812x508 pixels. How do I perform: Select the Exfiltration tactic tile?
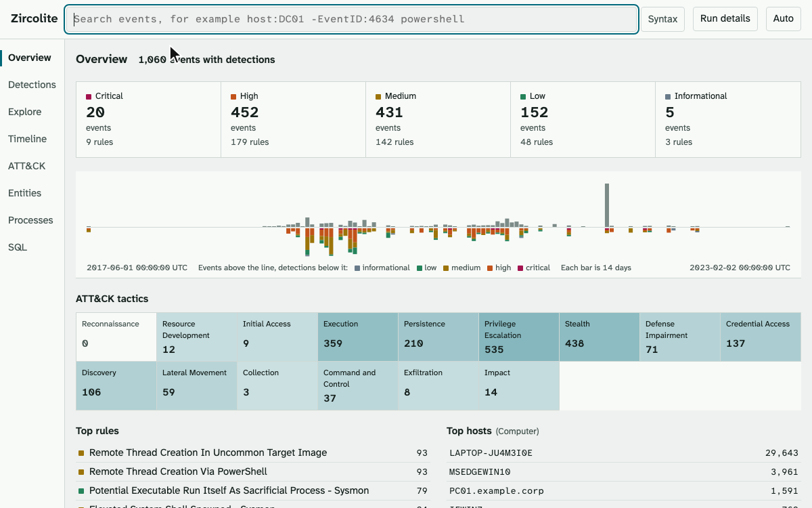[438, 385]
